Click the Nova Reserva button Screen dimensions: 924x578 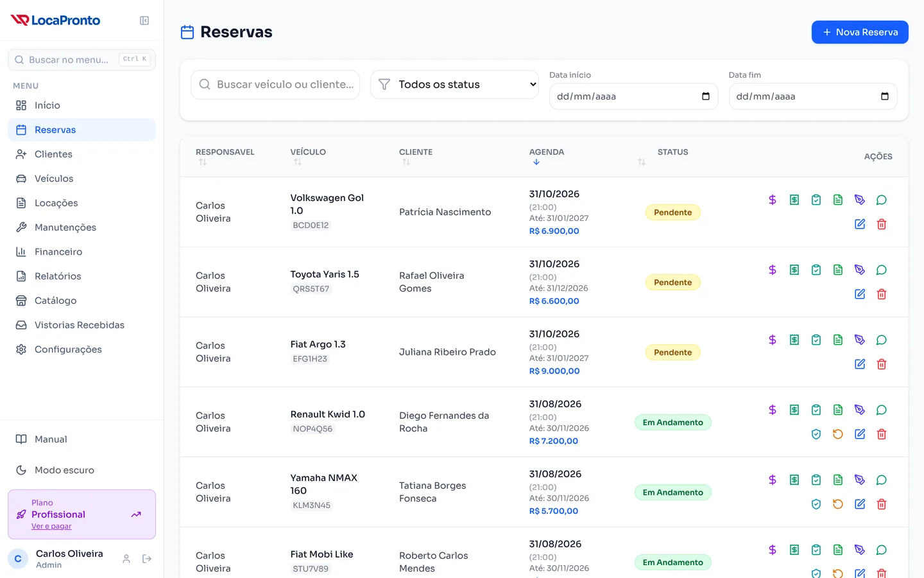(x=860, y=32)
